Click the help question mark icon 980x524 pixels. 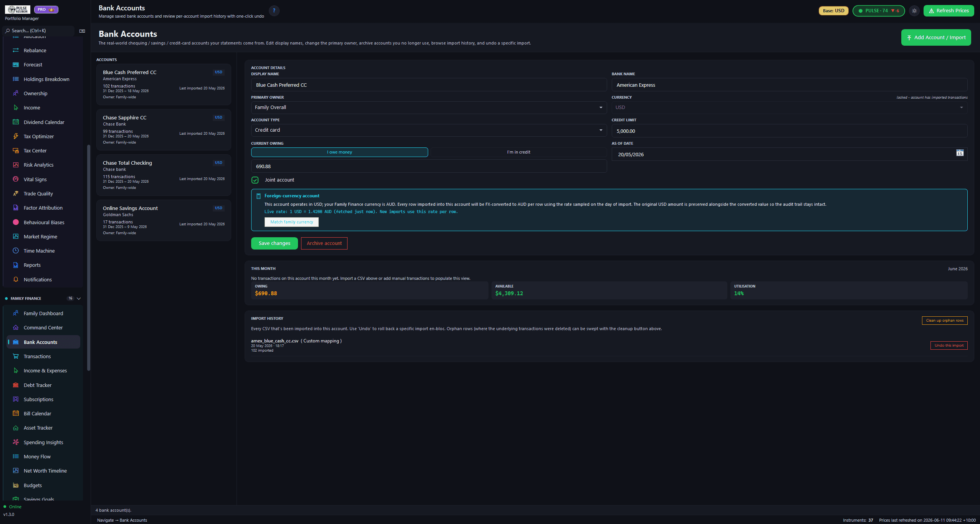pos(274,11)
